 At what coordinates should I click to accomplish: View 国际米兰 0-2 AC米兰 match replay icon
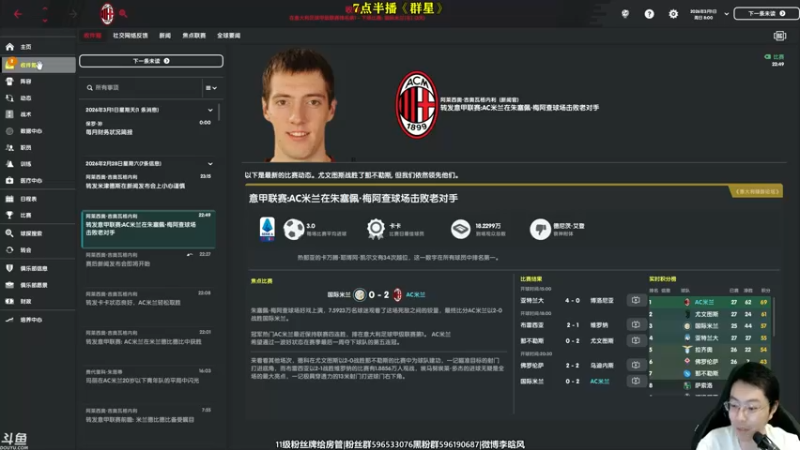[x=635, y=381]
